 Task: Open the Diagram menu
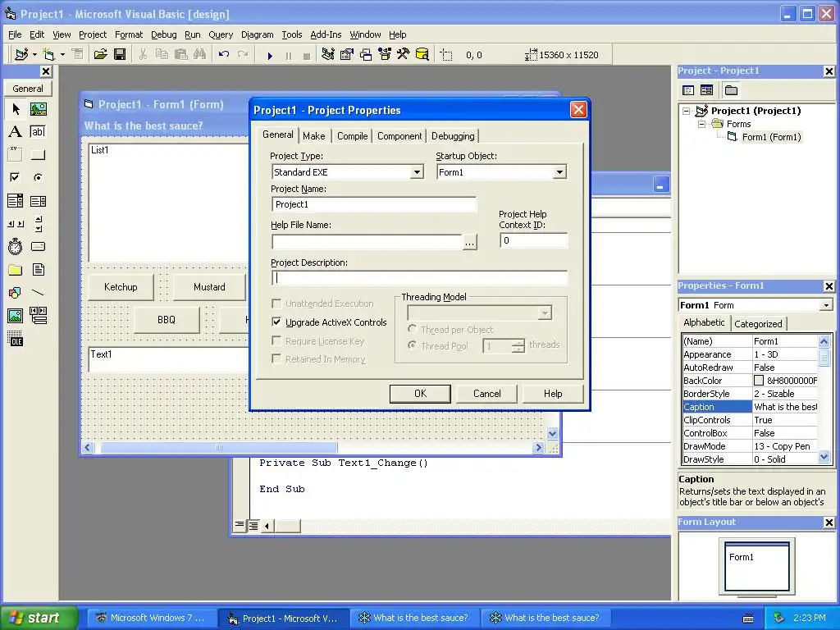(x=257, y=34)
